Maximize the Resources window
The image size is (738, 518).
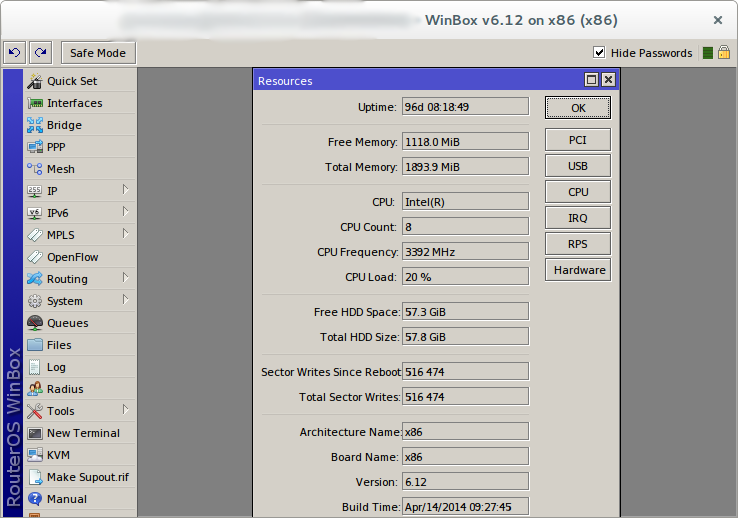point(591,80)
